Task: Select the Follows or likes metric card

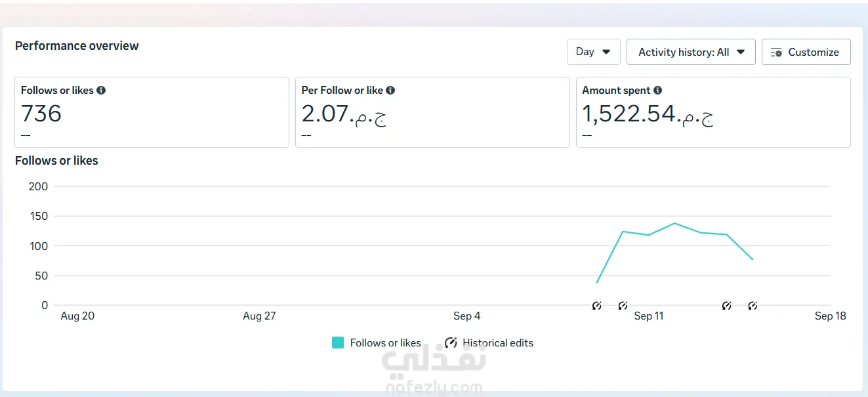Action: point(152,112)
